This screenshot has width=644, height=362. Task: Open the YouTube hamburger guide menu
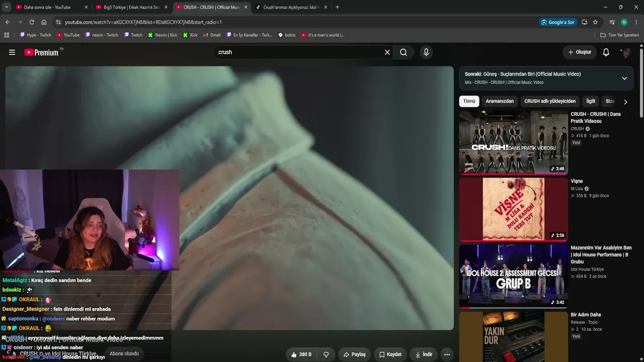[12, 52]
